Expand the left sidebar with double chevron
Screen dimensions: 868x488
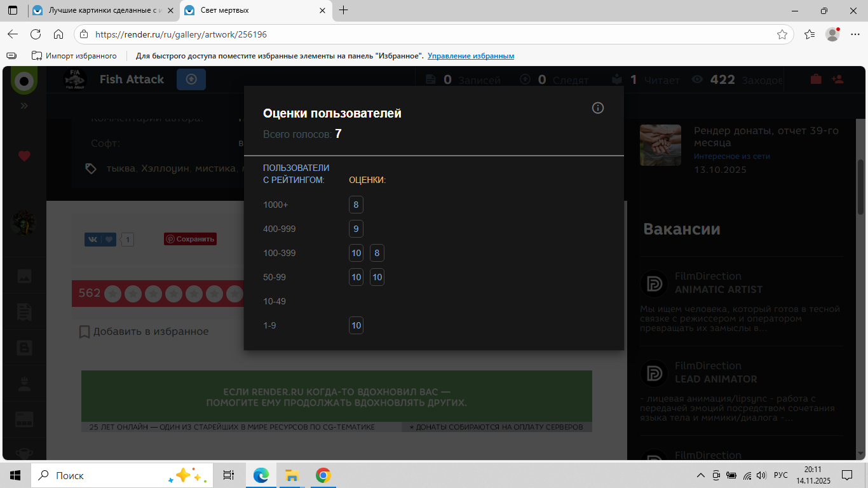click(24, 105)
